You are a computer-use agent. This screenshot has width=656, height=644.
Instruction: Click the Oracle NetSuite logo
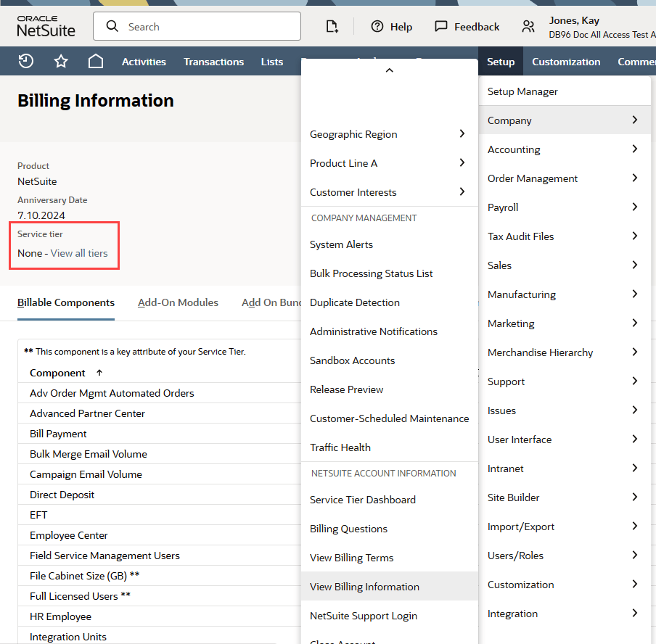coord(46,26)
